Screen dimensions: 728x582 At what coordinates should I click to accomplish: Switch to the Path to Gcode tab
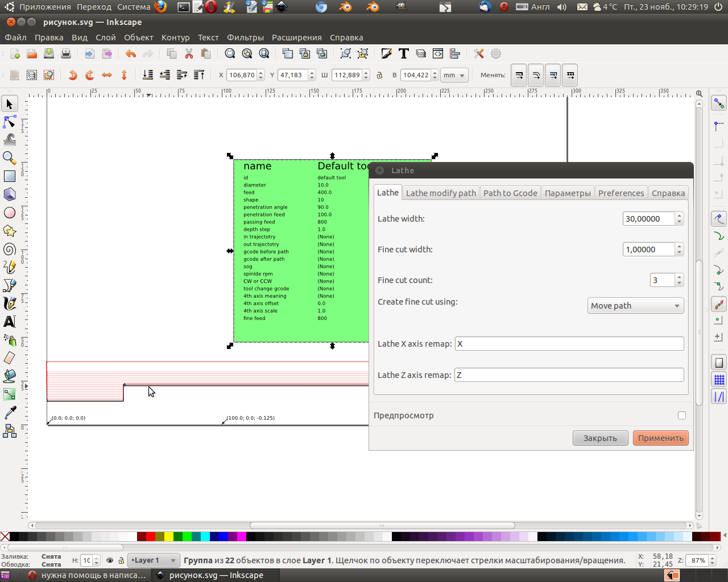[510, 193]
